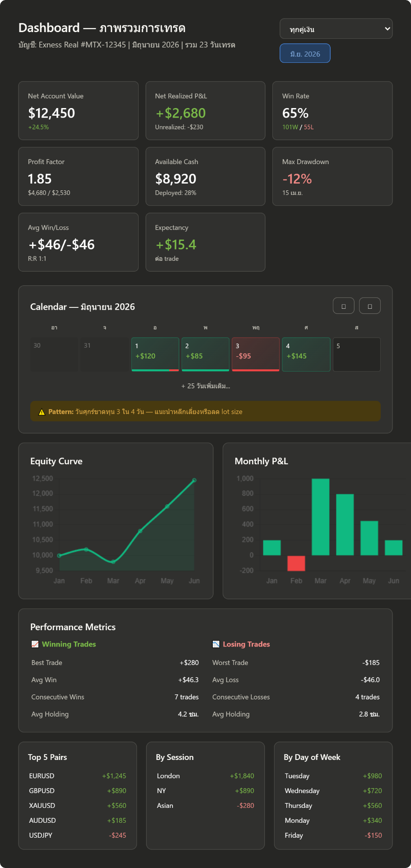This screenshot has width=411, height=868.
Task: Click the warning icon in Pattern banner
Action: tap(42, 412)
